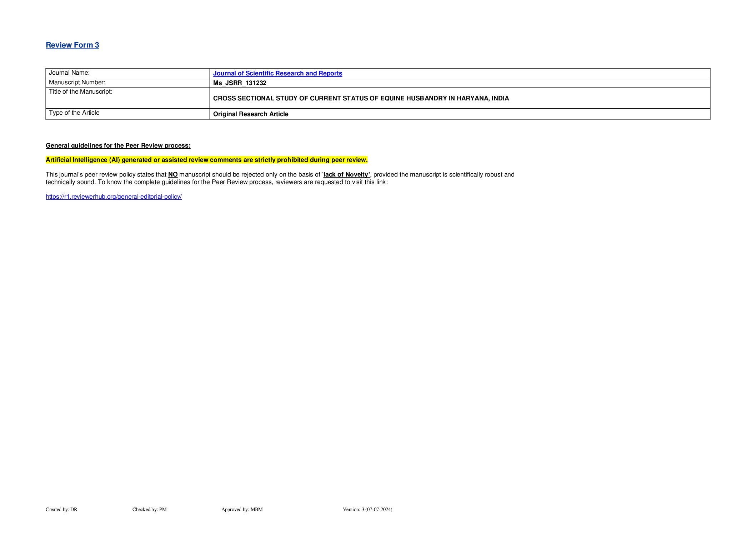Click General guidelines for Peer Review heading

coord(118,145)
